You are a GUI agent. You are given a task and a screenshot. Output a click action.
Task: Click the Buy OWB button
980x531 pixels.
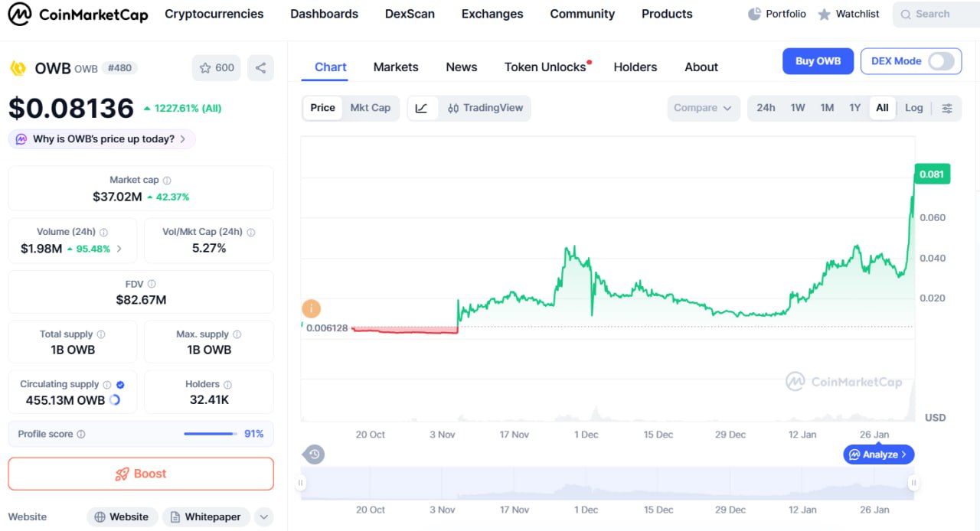tap(818, 61)
